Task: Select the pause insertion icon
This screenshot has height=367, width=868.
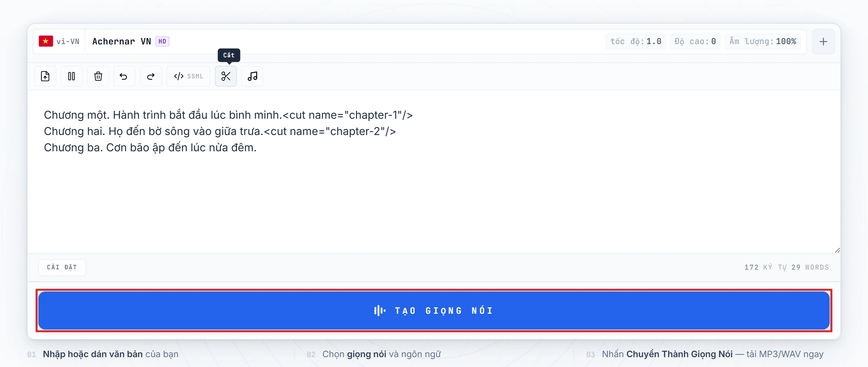Action: 72,76
